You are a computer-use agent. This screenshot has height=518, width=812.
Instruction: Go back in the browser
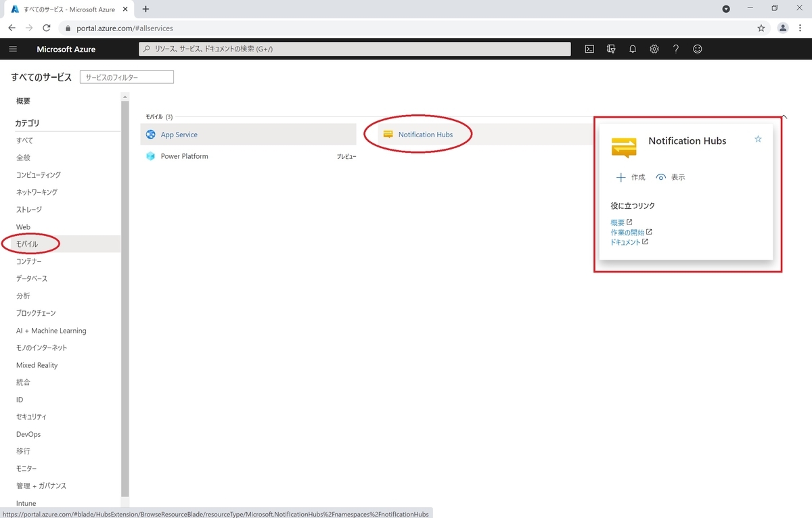tap(12, 28)
